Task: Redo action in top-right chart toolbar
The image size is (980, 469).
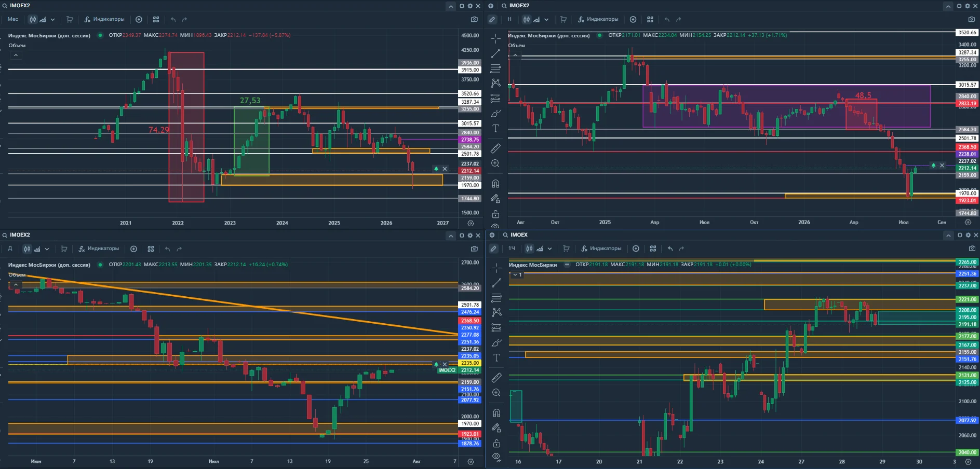Action: click(x=678, y=19)
